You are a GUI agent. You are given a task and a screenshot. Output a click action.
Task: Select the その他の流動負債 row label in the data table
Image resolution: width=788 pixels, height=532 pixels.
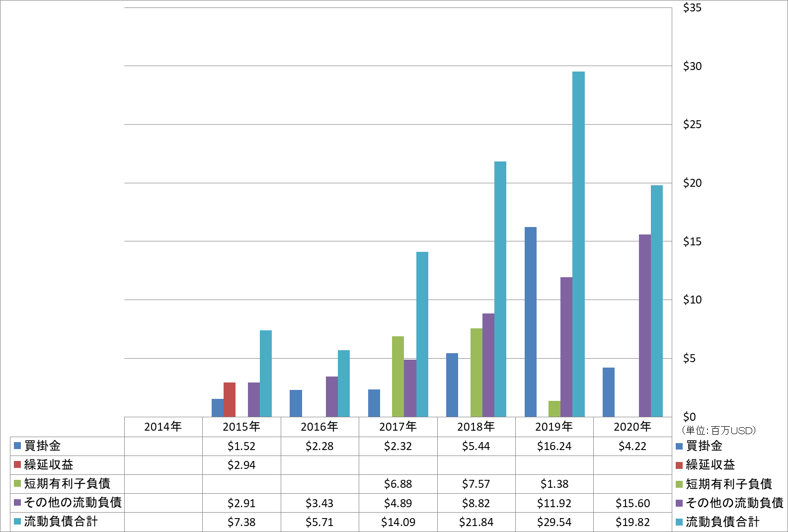click(73, 502)
